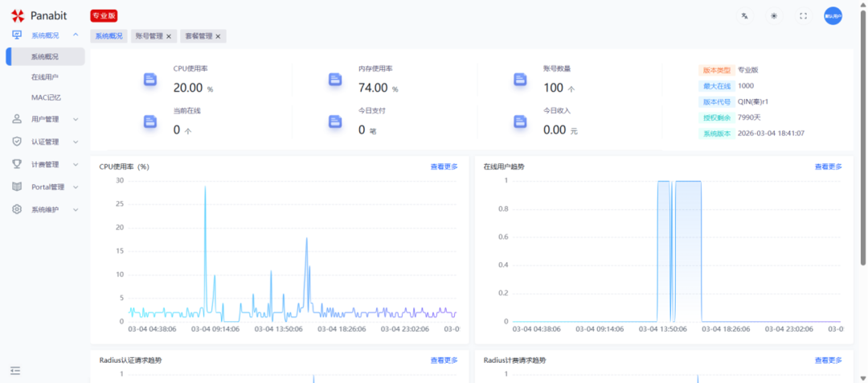This screenshot has width=868, height=383.
Task: Expand the 计费管理 menu chevron
Action: pyautogui.click(x=76, y=164)
